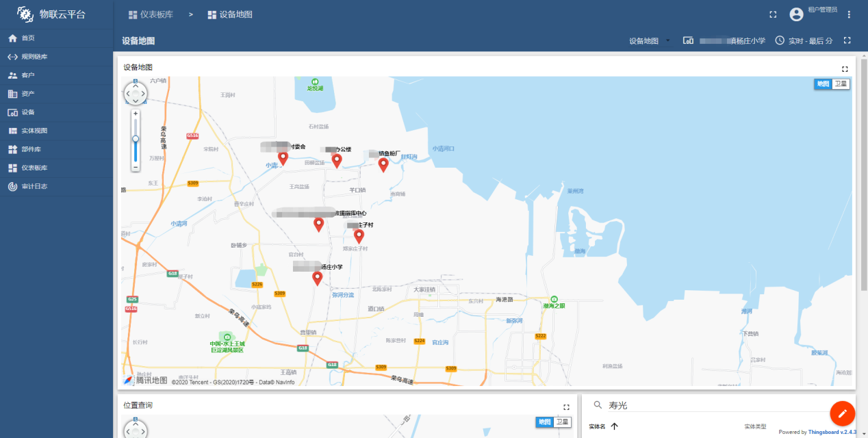Image resolution: width=868 pixels, height=438 pixels.
Task: Open the 规则链库 rule chains page
Action: click(34, 57)
